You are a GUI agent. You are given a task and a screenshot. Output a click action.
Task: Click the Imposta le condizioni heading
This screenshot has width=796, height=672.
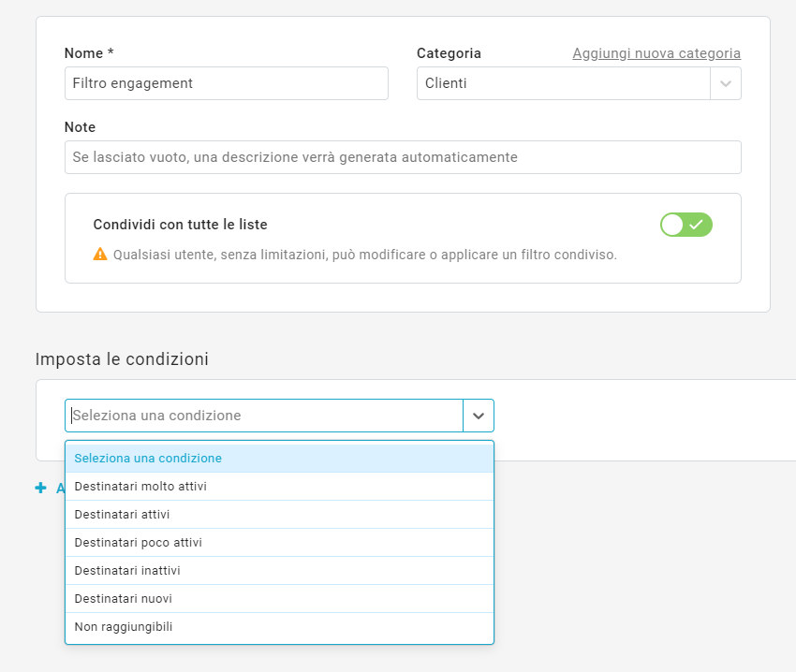pos(122,359)
